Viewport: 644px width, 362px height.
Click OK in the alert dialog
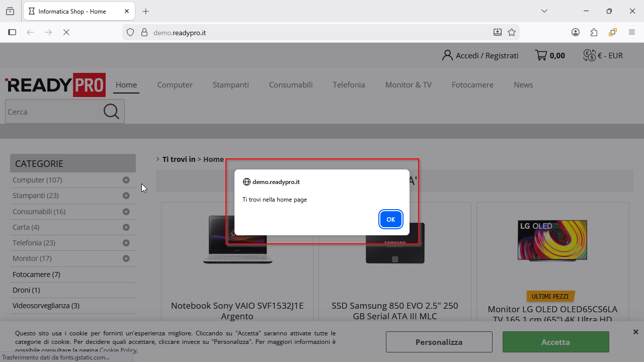[x=390, y=219]
